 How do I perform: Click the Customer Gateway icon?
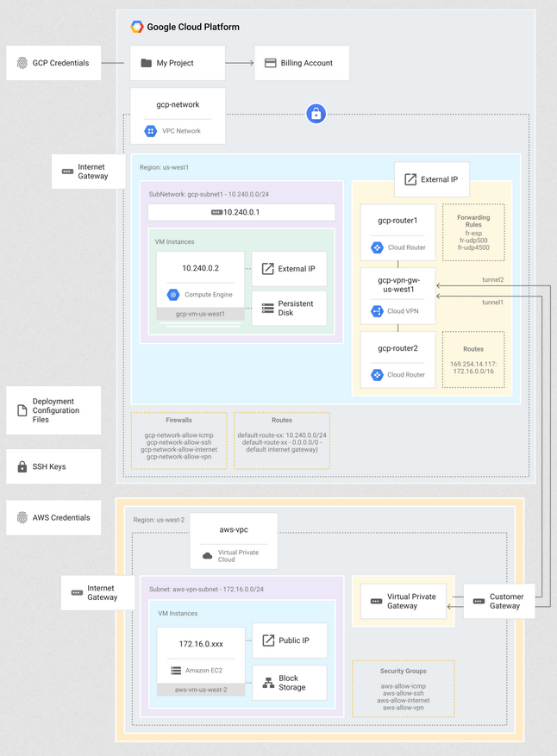[479, 601]
